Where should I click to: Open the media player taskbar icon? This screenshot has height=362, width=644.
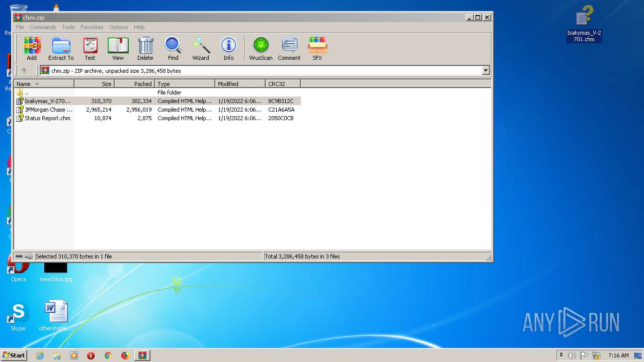click(x=74, y=355)
